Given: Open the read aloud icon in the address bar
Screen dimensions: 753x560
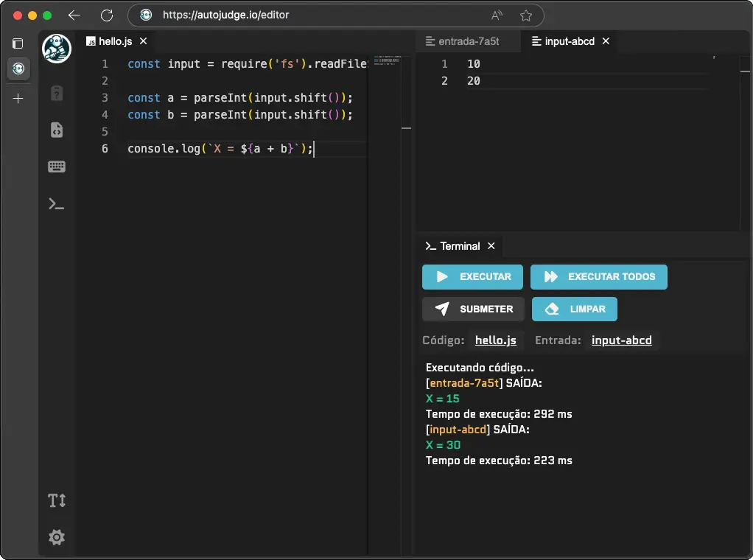Looking at the screenshot, I should 497,15.
